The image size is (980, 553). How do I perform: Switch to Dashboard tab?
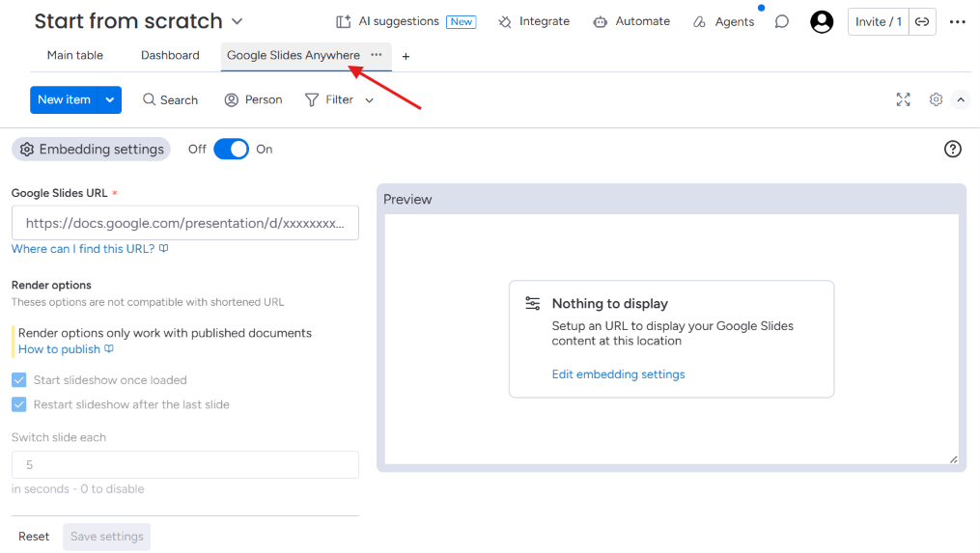coord(170,55)
